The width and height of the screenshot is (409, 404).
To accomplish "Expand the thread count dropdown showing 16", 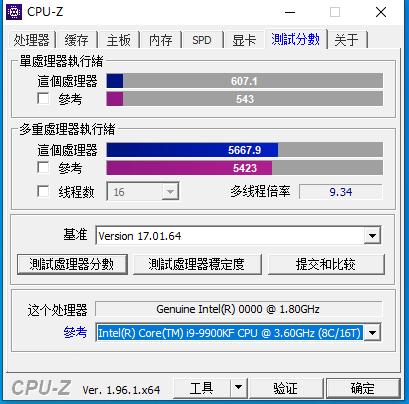I will coord(170,191).
